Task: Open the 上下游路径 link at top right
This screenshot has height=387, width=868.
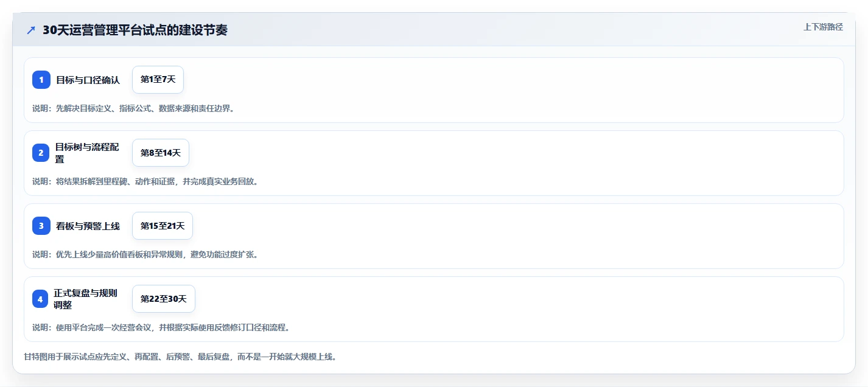Action: [x=823, y=27]
